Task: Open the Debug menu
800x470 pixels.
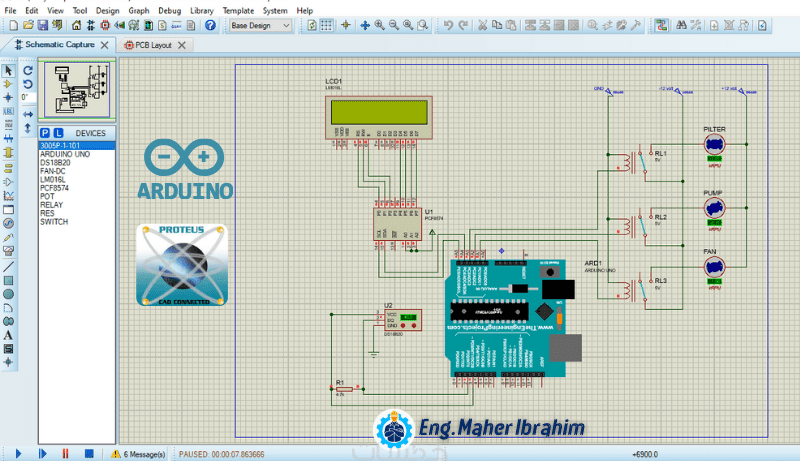Action: pos(169,11)
